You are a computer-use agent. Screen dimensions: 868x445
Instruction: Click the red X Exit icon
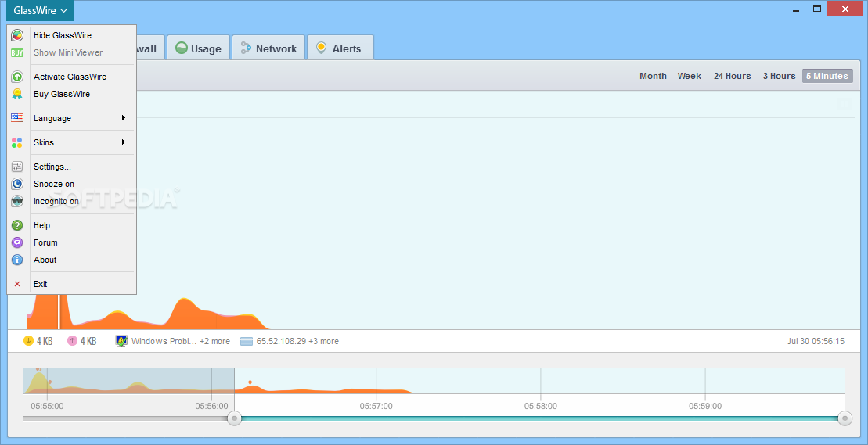point(17,284)
